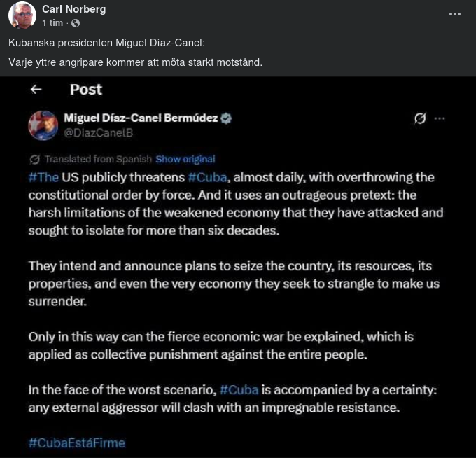Open the tweet's three-dot more menu
Image resolution: width=476 pixels, height=458 pixels.
440,118
